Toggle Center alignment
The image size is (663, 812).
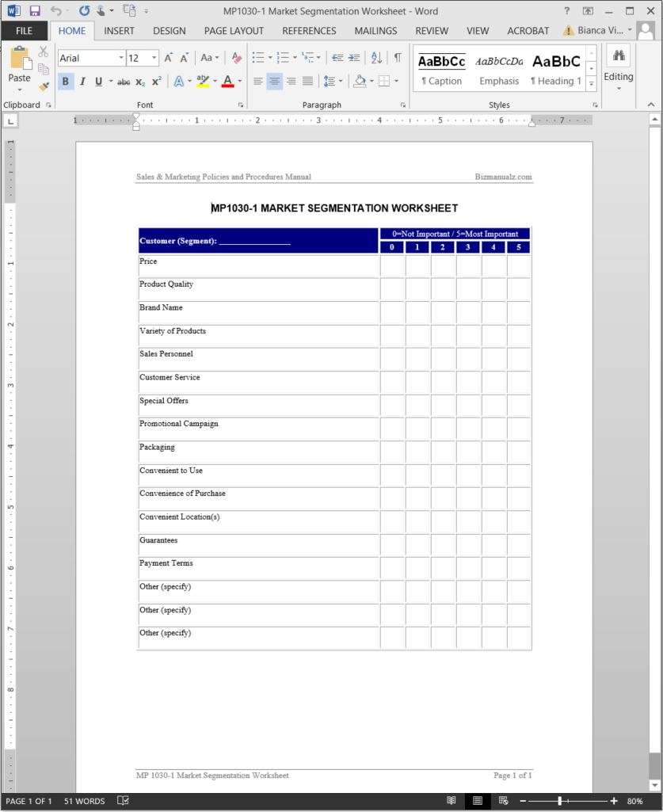click(x=275, y=82)
